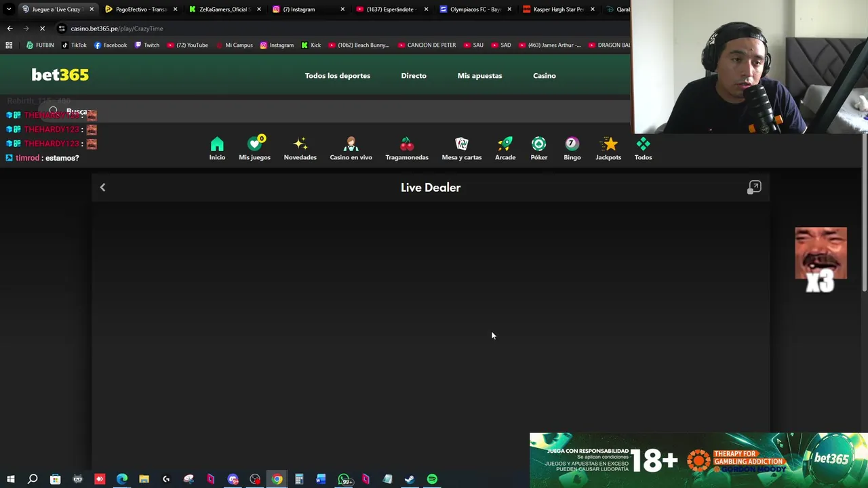The width and height of the screenshot is (868, 488).
Task: Open CANCION DE PETER bookmark
Action: click(427, 45)
